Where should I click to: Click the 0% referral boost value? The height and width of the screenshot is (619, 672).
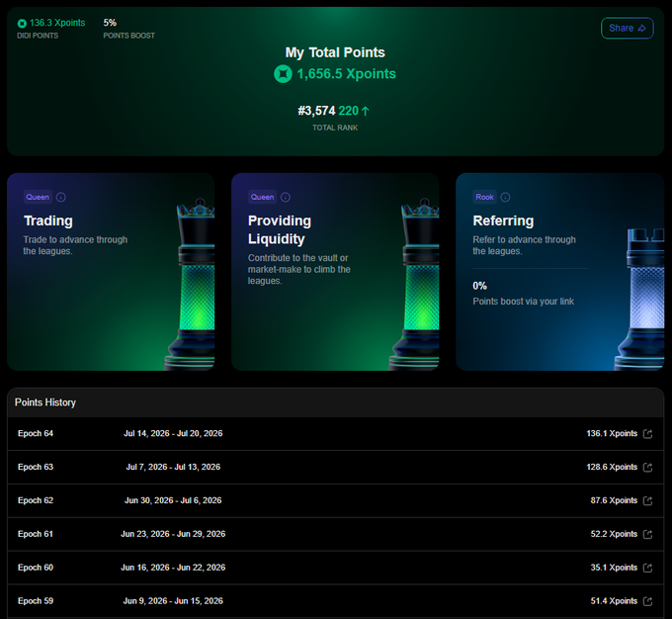coord(479,286)
